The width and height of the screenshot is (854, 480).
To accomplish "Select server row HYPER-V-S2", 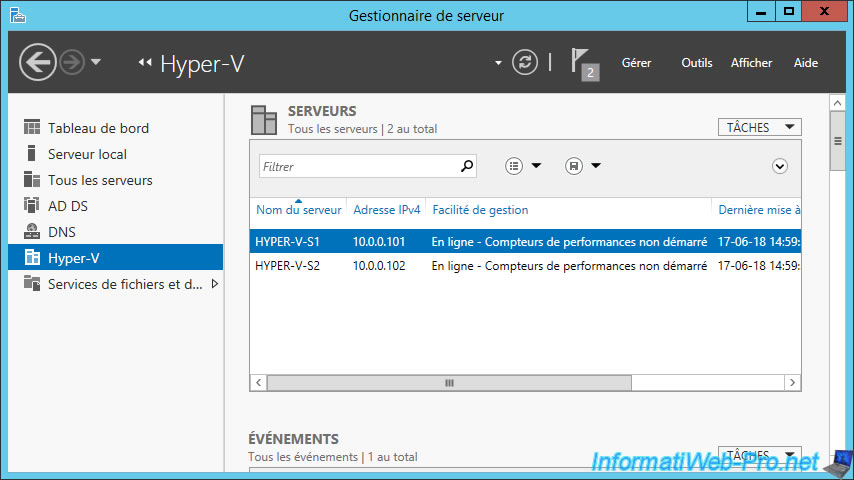I will [x=525, y=266].
